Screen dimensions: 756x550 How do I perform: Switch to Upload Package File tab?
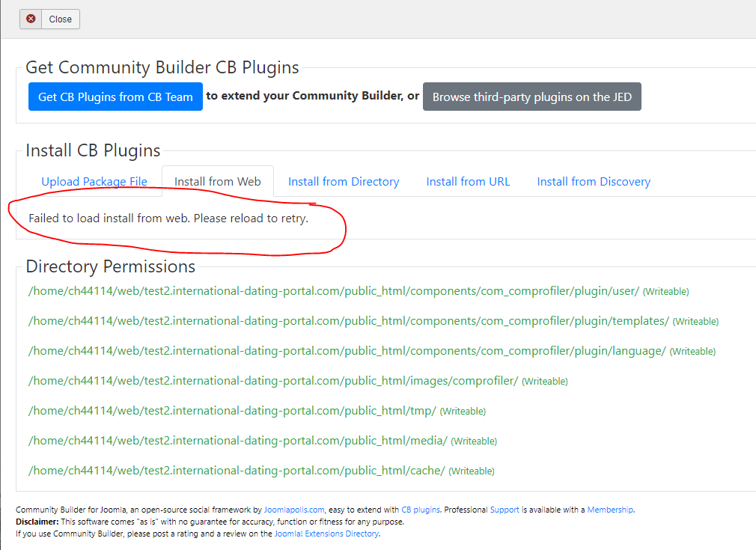point(94,181)
